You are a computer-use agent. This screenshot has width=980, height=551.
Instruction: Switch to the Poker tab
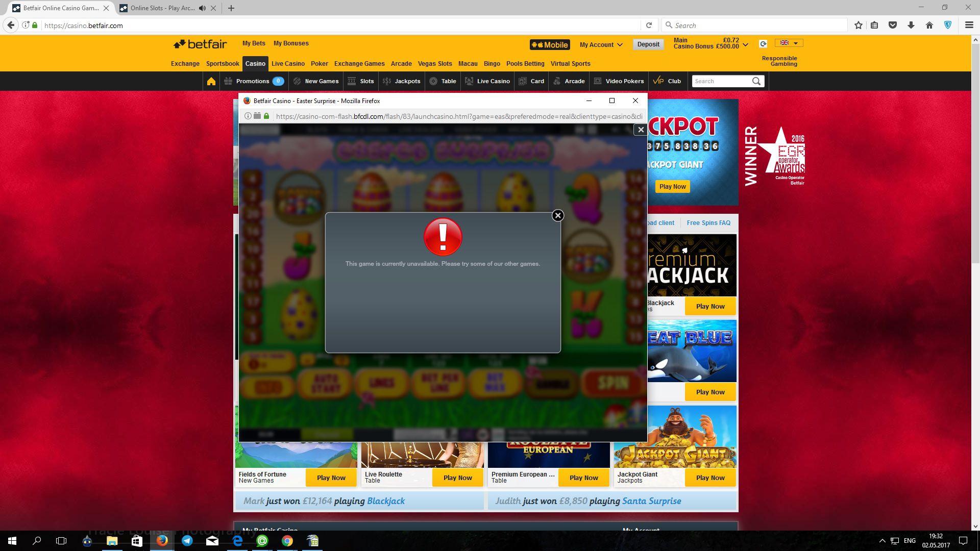click(320, 64)
